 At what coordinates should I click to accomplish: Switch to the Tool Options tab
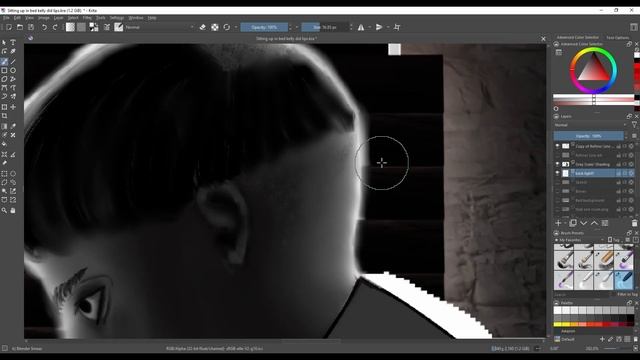[617, 38]
